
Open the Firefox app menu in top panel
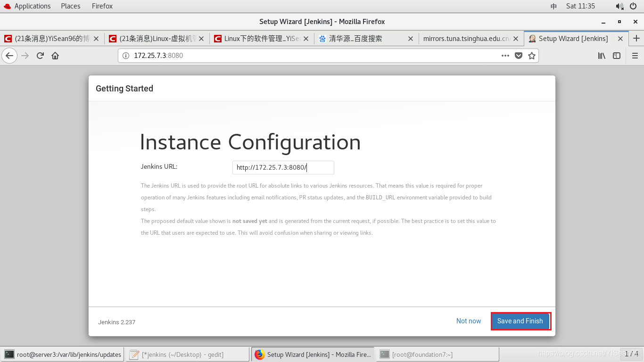[102, 6]
